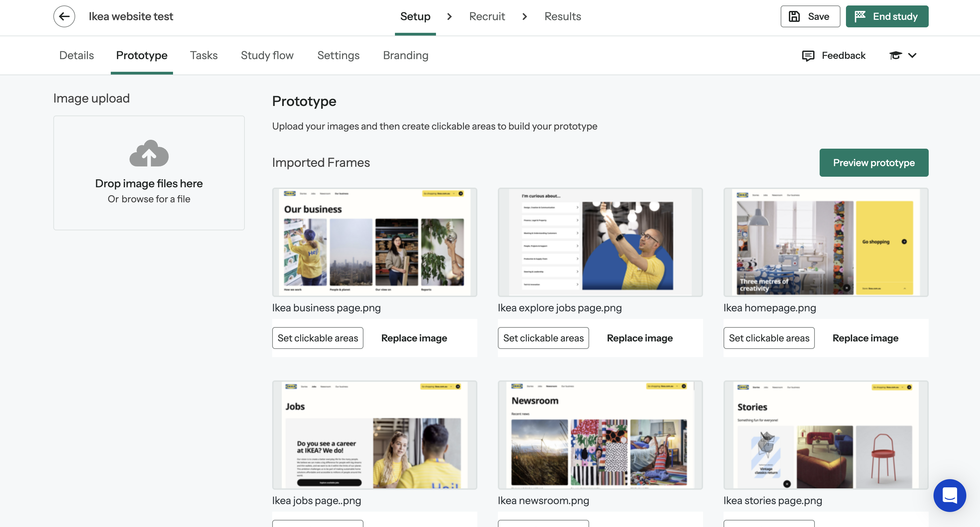Screen dimensions: 980x527
Task: Click the End study button
Action: (x=887, y=16)
